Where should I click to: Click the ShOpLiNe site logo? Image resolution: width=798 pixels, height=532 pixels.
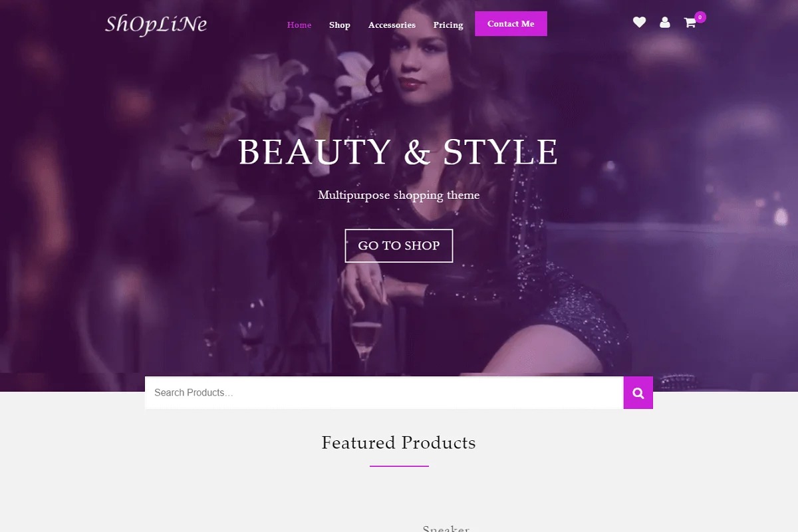pyautogui.click(x=156, y=25)
